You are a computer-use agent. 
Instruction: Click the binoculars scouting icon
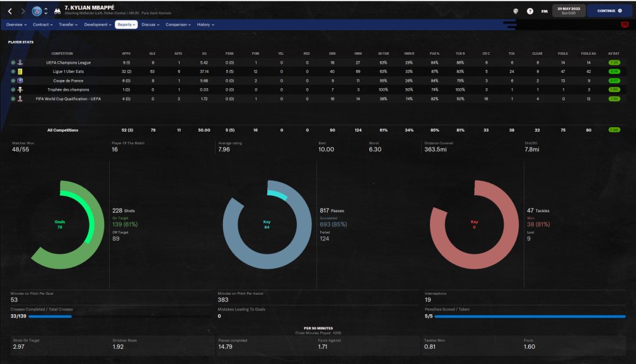click(57, 11)
